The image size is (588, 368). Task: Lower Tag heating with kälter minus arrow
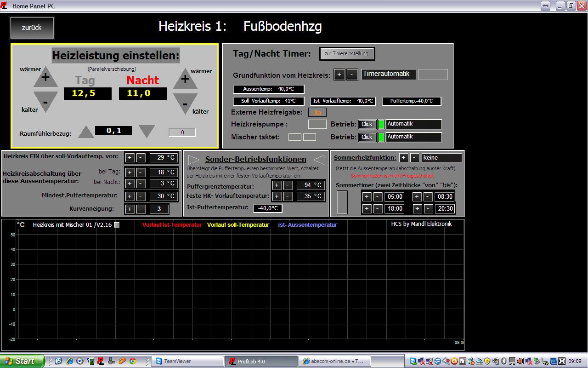click(45, 102)
